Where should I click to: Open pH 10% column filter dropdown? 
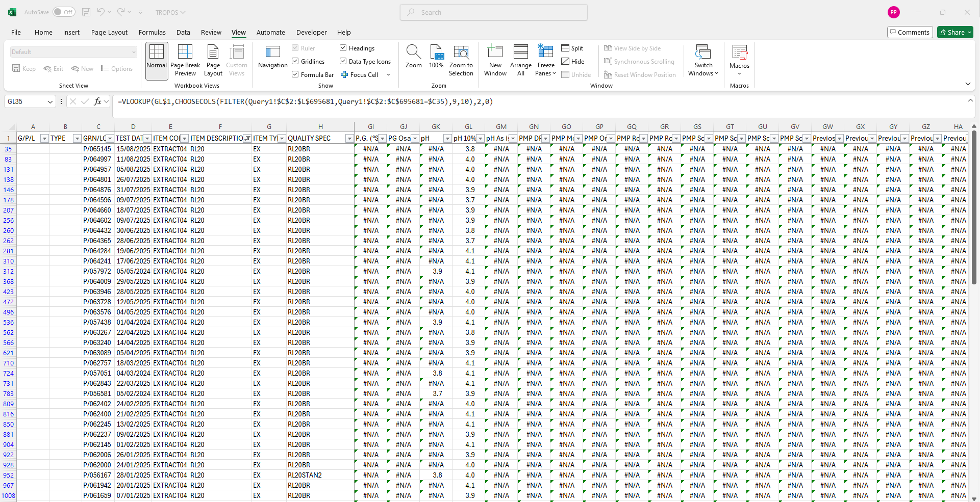[480, 139]
